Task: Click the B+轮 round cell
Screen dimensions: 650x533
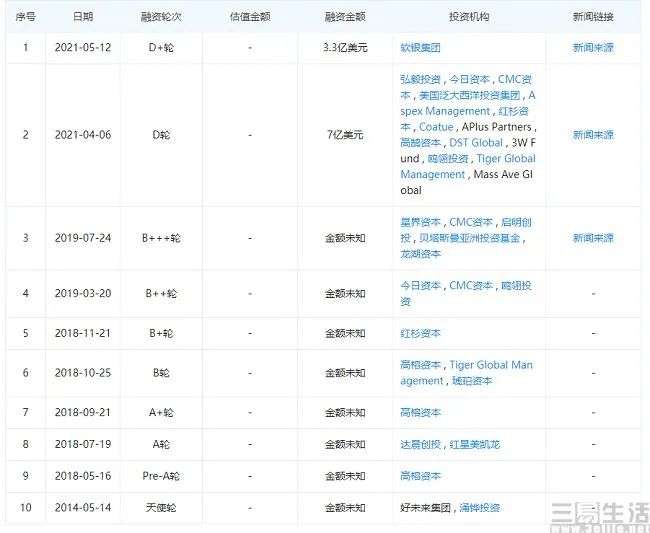Action: coord(161,333)
